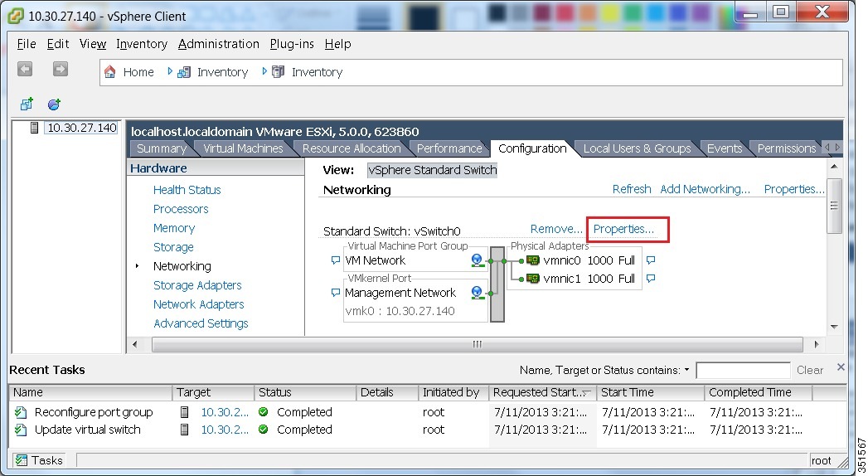Image resolution: width=868 pixels, height=476 pixels.
Task: Click the task filter text input field
Action: [743, 371]
